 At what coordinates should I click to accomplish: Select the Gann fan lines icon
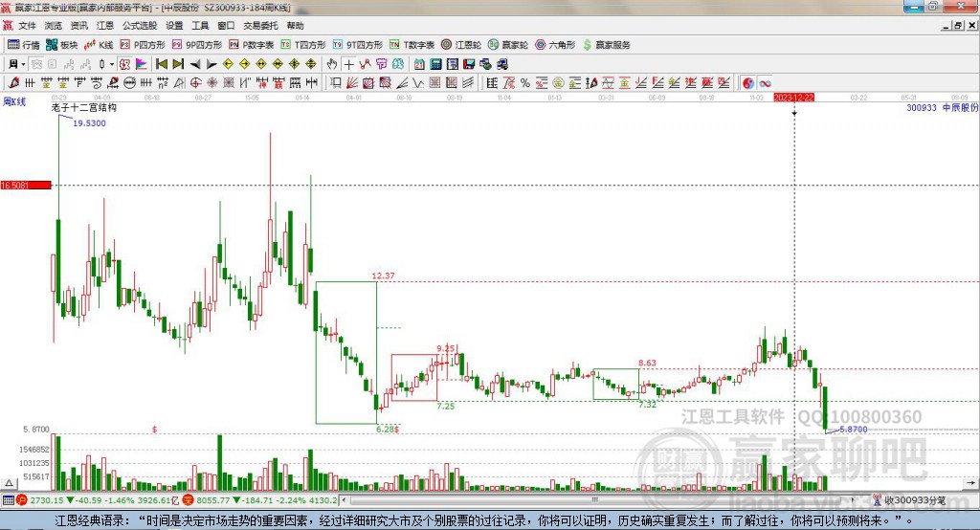352,83
